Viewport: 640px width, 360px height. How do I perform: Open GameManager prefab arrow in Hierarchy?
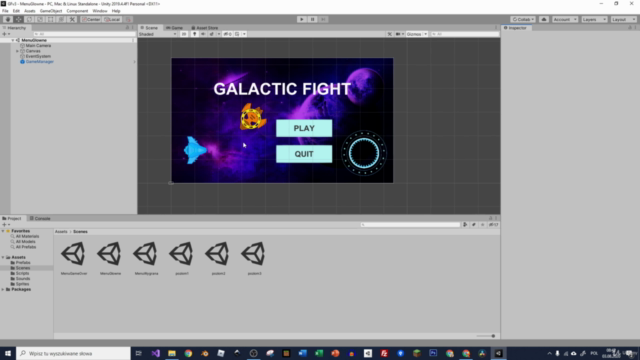point(135,62)
